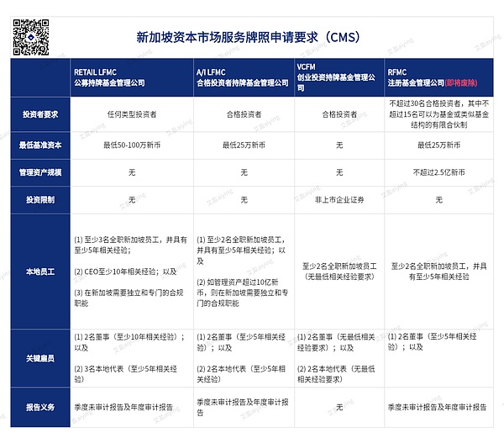Select the RETAIL LFMC column header
The width and height of the screenshot is (504, 438).
(109, 78)
